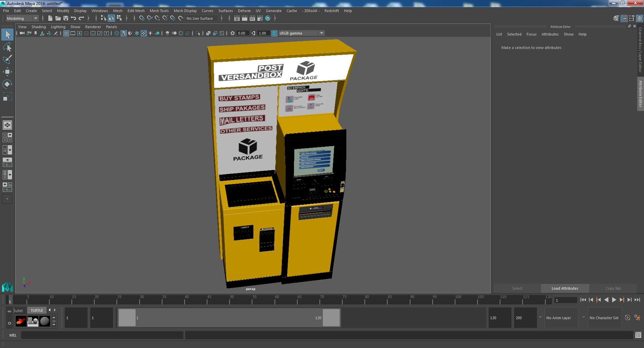Open the Attribute Editor Focus menu
Screen dimensions: 644x348
[x=531, y=34]
